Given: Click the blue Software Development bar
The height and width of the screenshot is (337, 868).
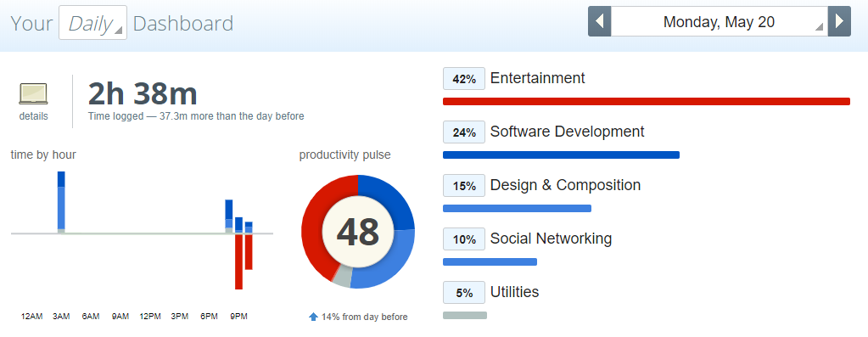Looking at the screenshot, I should 561,155.
